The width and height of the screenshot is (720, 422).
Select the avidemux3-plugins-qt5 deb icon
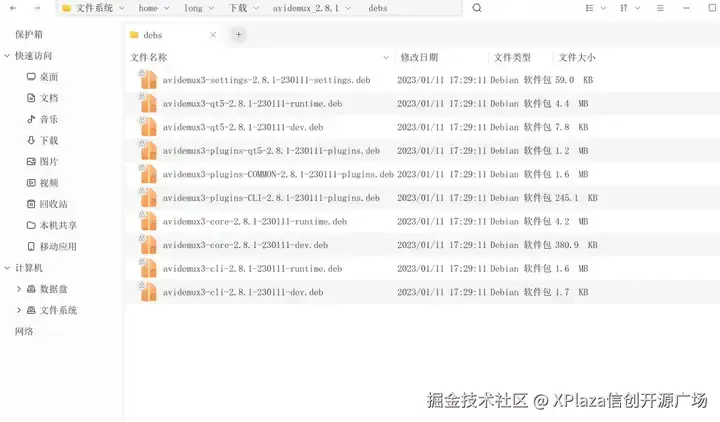pyautogui.click(x=148, y=151)
